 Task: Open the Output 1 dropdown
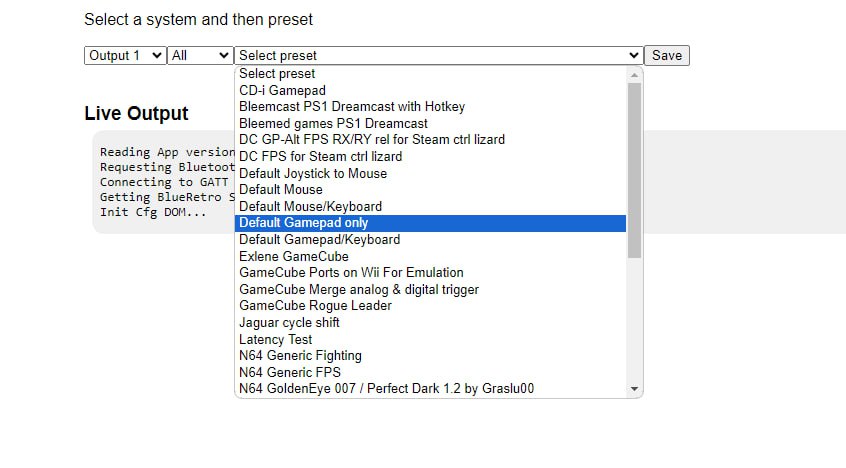click(125, 56)
